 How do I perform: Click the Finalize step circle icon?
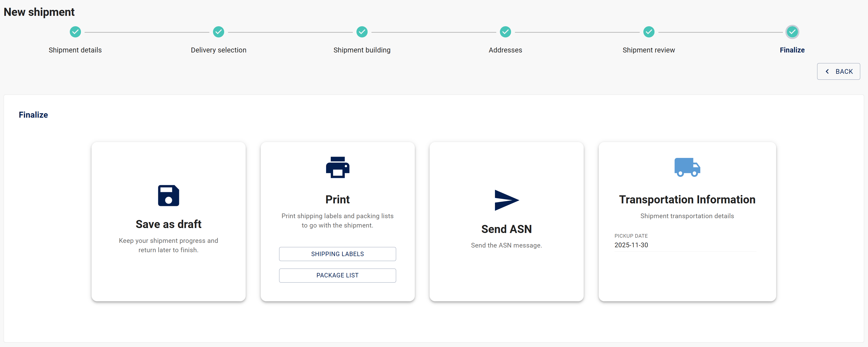(x=792, y=32)
